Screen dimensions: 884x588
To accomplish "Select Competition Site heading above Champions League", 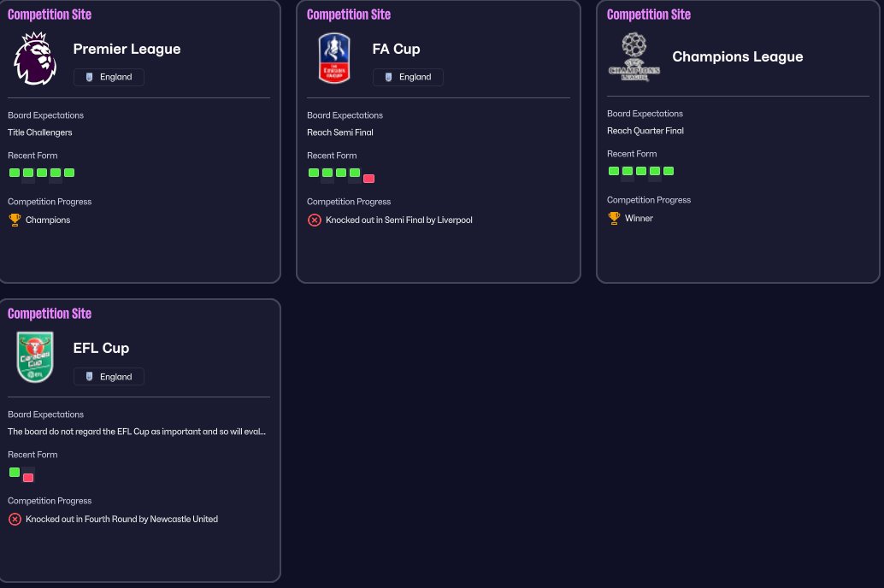I will click(649, 15).
